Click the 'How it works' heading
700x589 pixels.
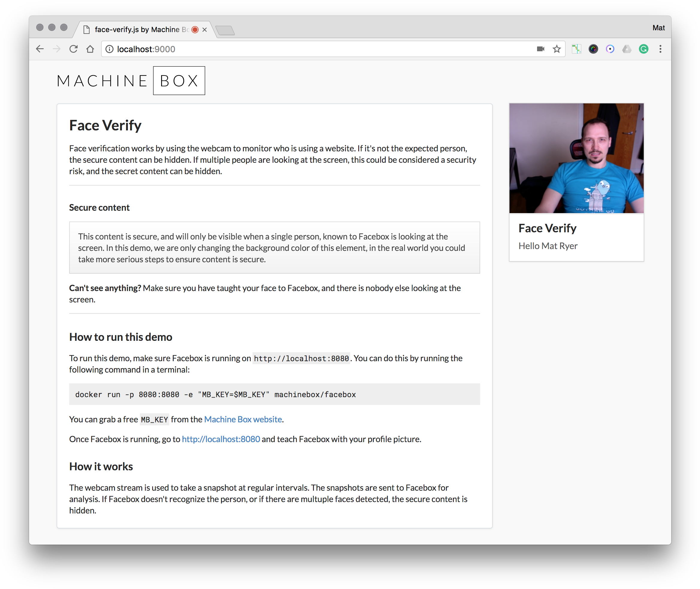(x=101, y=466)
